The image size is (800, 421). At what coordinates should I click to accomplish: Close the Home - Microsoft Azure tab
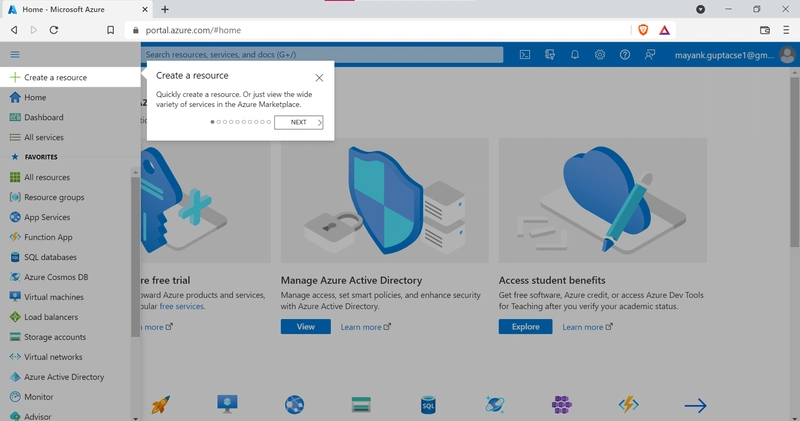point(145,9)
